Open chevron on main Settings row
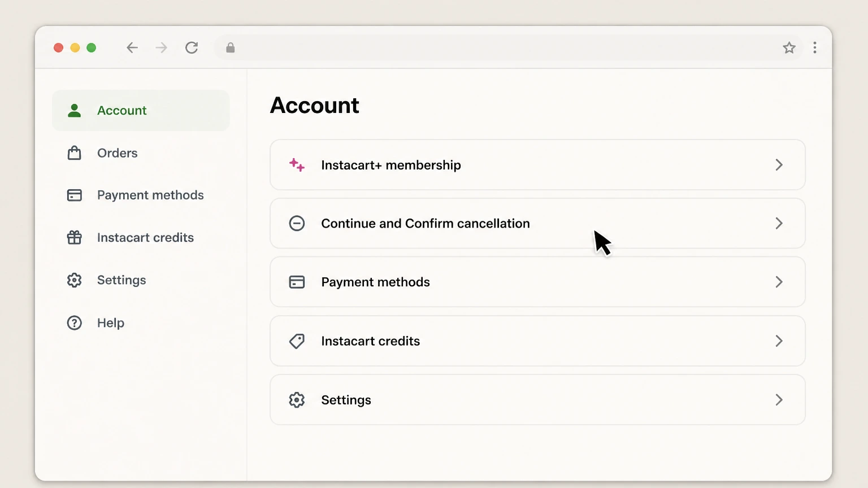Screen dimensions: 868x488 pyautogui.click(x=779, y=400)
